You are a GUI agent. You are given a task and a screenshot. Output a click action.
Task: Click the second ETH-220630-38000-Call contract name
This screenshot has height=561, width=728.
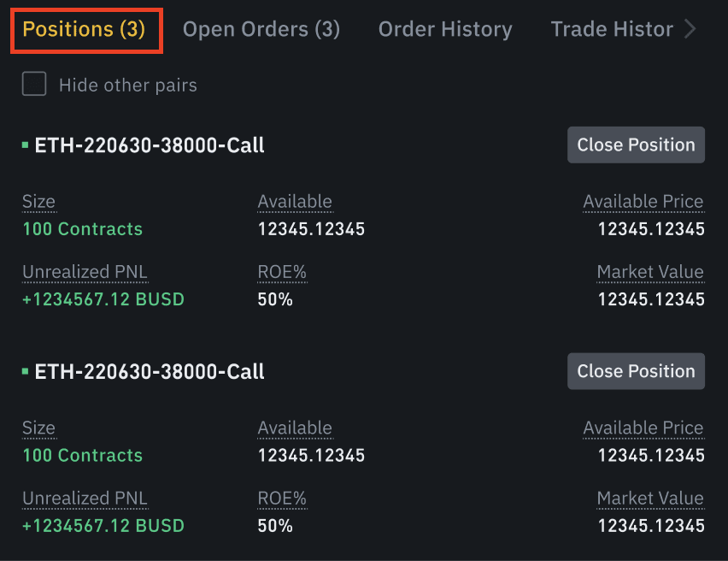(150, 372)
